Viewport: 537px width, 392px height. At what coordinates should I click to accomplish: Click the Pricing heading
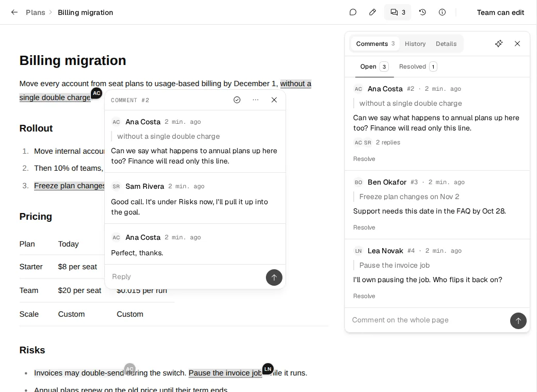point(36,217)
